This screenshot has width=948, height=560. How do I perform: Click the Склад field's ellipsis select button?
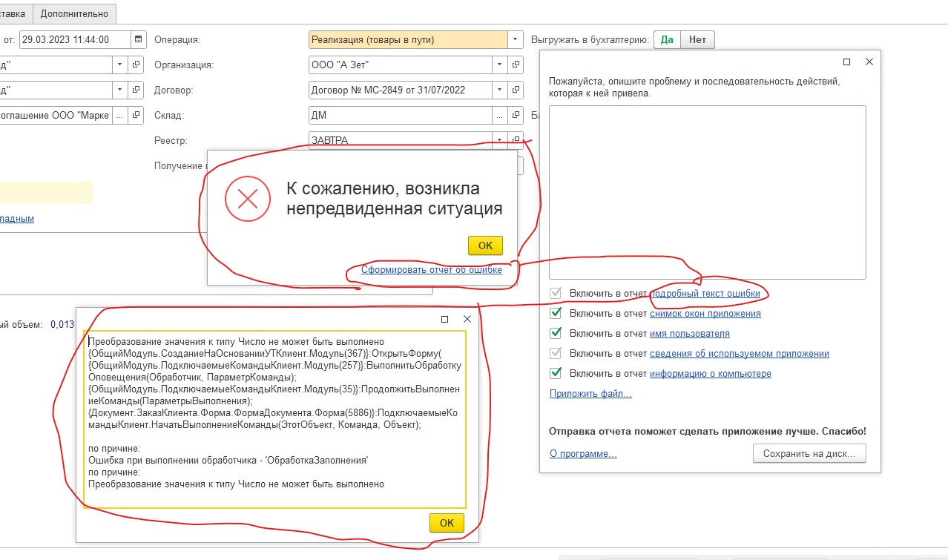click(501, 115)
